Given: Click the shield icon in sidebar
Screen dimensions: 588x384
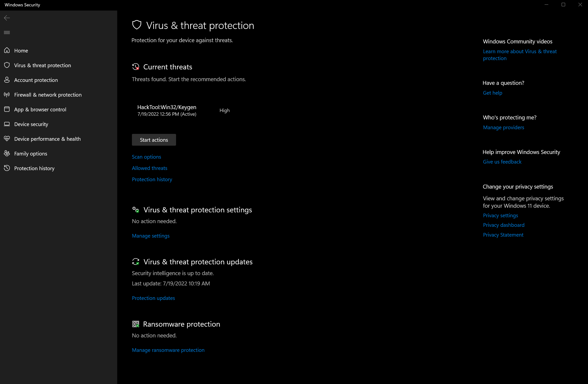Looking at the screenshot, I should tap(7, 65).
